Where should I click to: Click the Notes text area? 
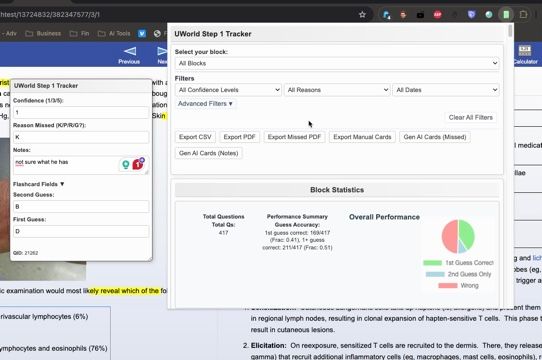81,165
